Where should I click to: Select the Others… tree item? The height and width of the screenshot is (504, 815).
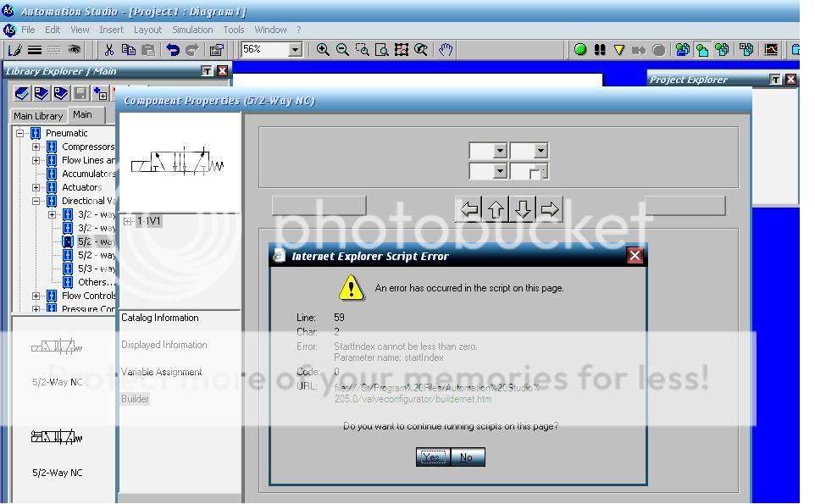pos(97,282)
